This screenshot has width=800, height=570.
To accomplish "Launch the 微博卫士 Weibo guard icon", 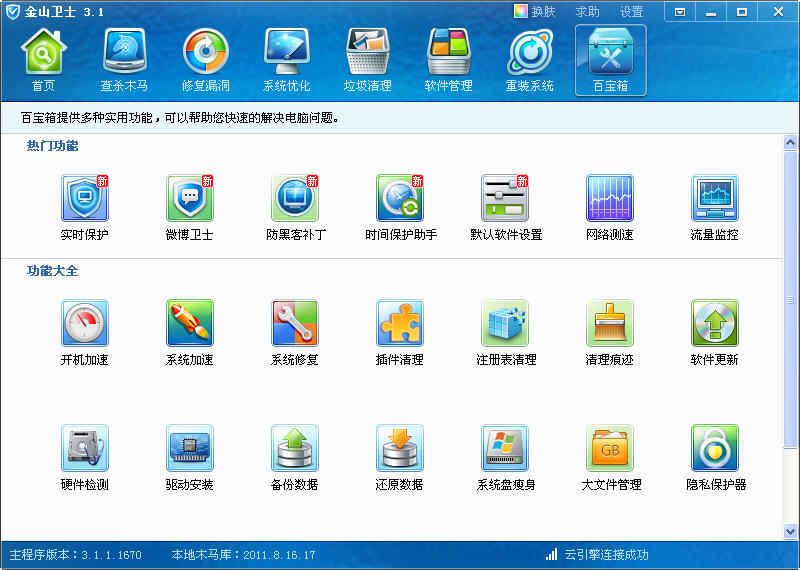I will tap(190, 199).
